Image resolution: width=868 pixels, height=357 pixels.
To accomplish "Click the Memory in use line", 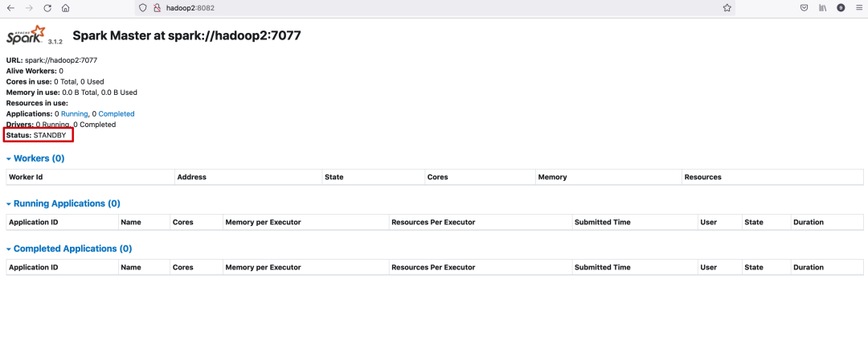I will tap(72, 92).
